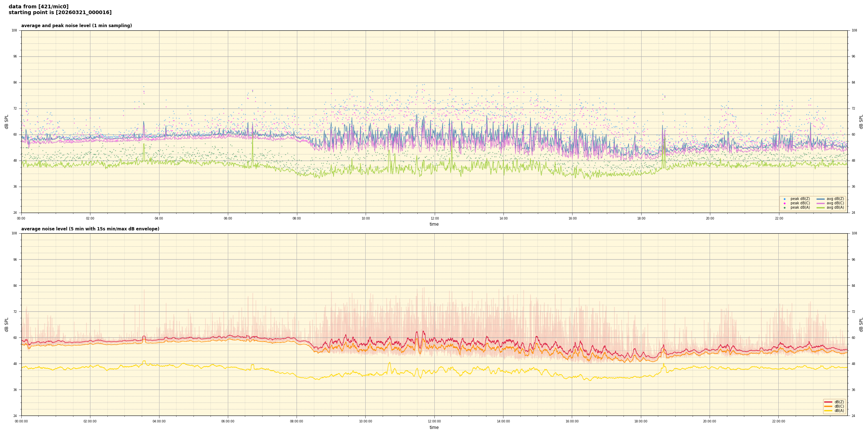
Task: Click the peak dB(C) legend marker
Action: [x=784, y=203]
